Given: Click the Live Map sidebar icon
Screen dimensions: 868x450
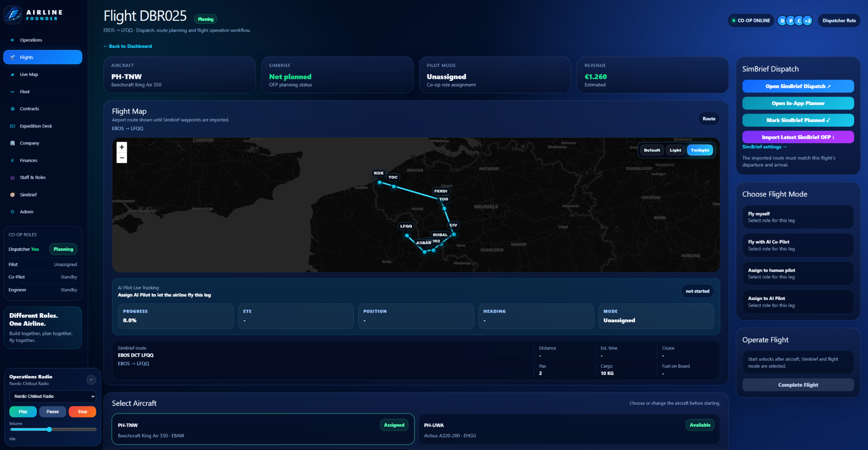Looking at the screenshot, I should point(12,75).
